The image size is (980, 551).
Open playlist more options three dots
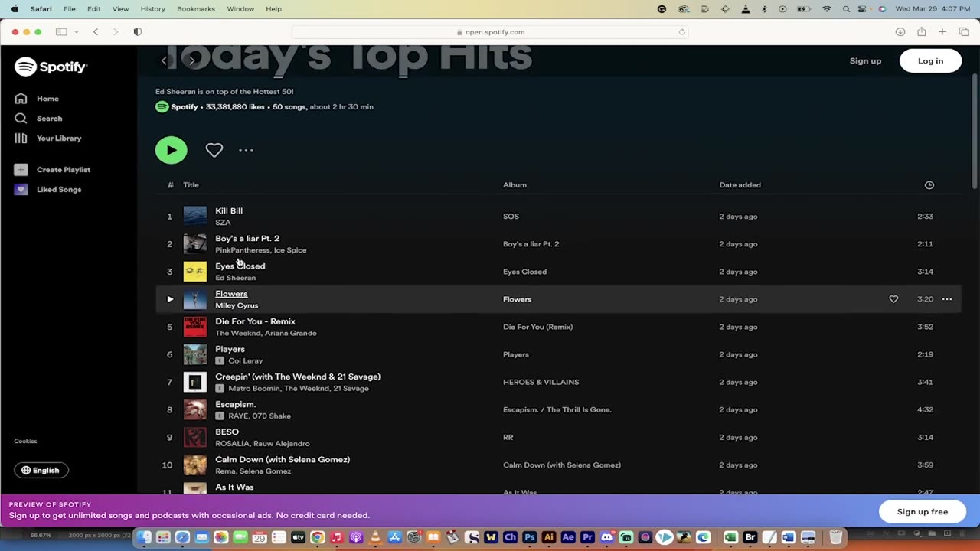tap(246, 150)
